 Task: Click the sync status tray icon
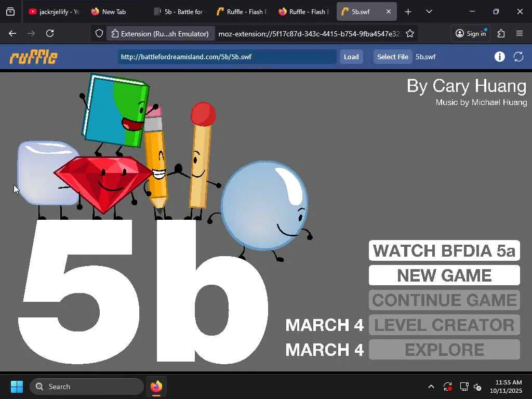(447, 387)
